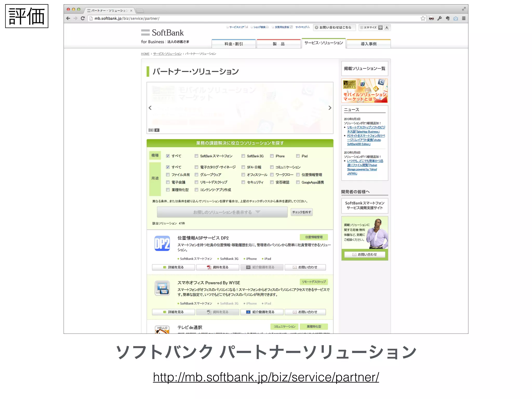Click サービス・ソリューション breadcrumb link
The height and width of the screenshot is (399, 532).
pos(167,54)
